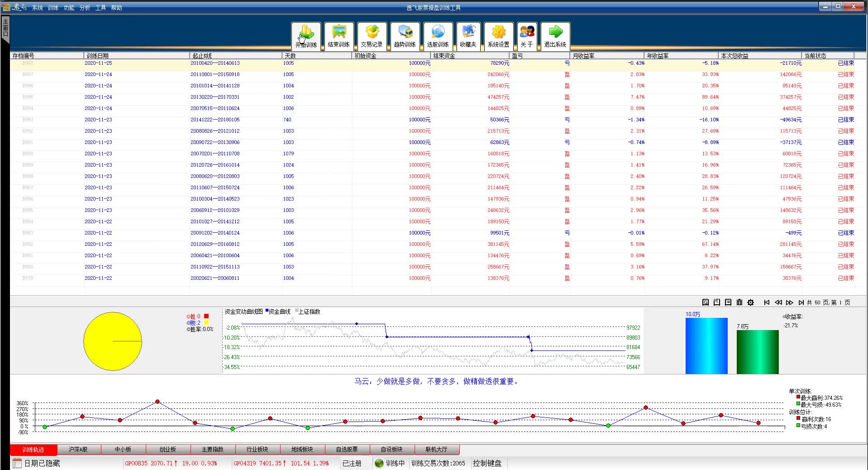This screenshot has width=868, height=470.
Task: Switch to the 自设板块 tab
Action: point(391,449)
